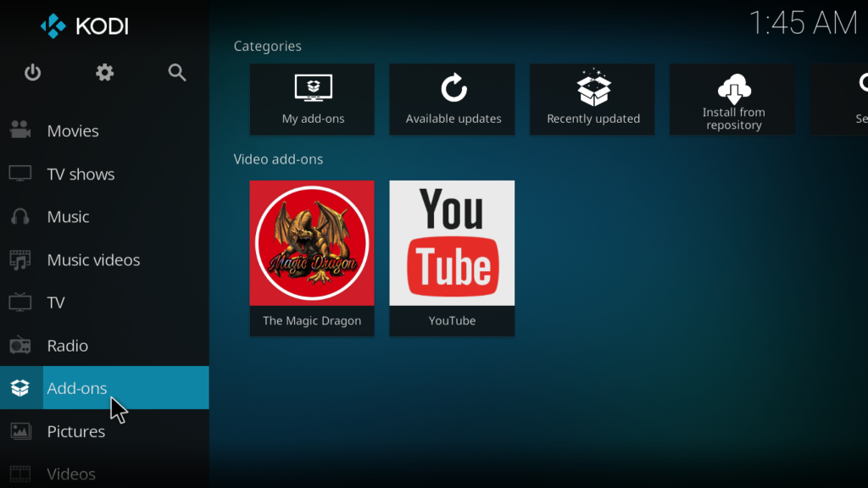Click the search magnifier icon
Viewport: 868px width, 488px height.
point(177,73)
